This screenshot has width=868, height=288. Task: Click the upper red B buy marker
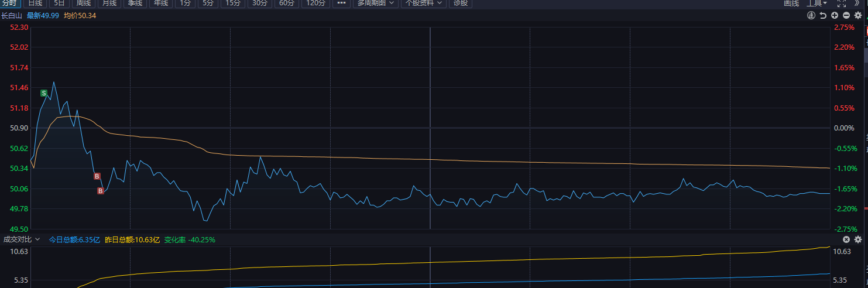(97, 176)
